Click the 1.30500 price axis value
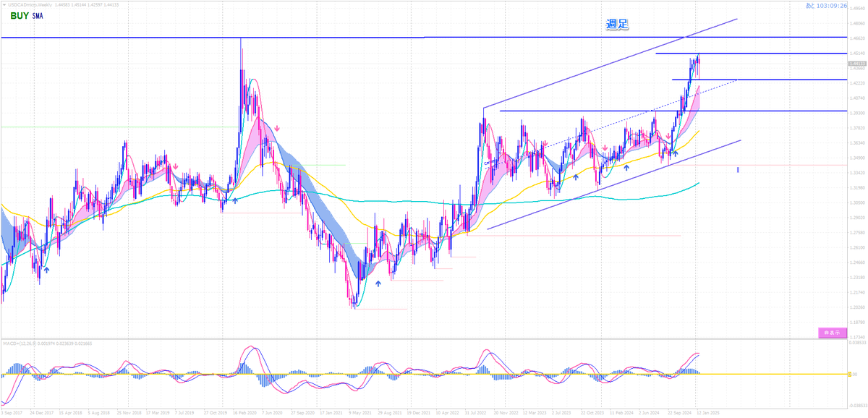The width and height of the screenshot is (868, 418). pos(856,202)
